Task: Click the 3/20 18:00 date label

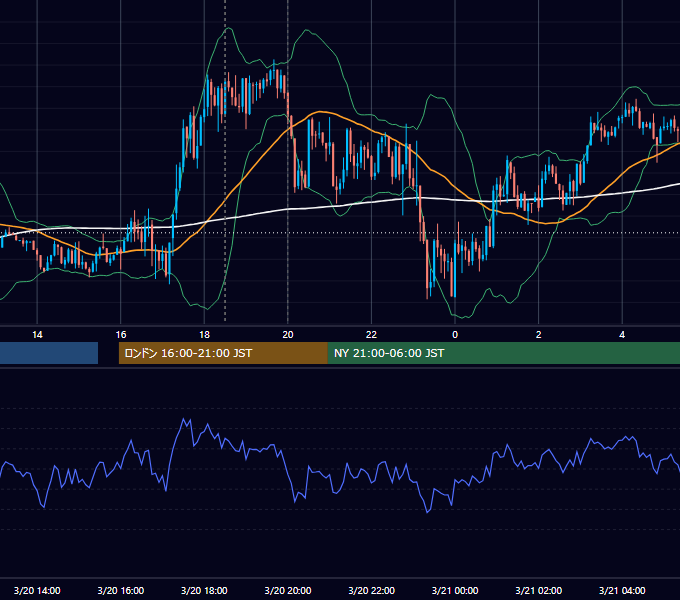Action: click(x=204, y=590)
